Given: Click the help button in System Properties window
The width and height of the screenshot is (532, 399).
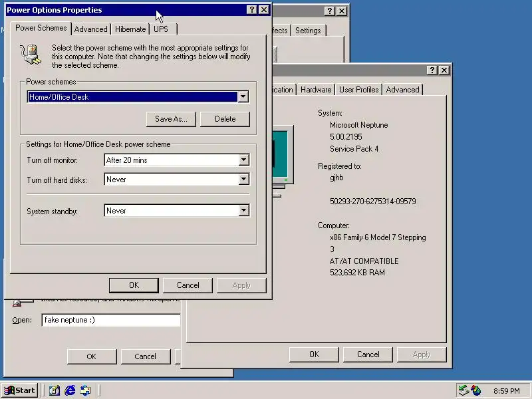Looking at the screenshot, I should coord(432,70).
